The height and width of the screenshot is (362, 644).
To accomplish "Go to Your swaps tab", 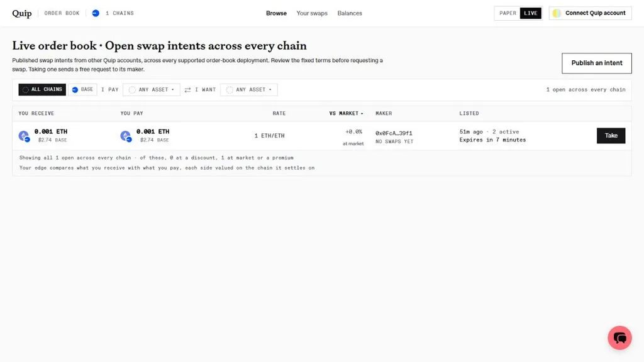I will click(312, 13).
